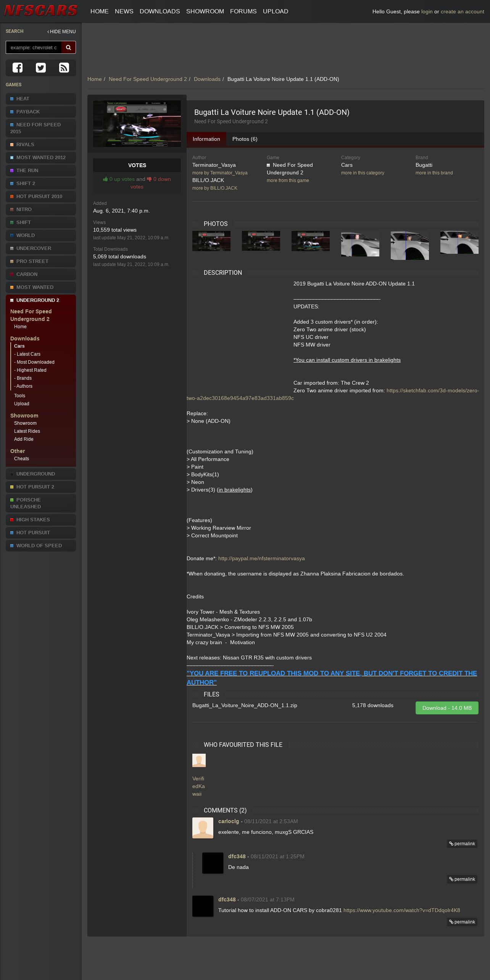Viewport: 490px width, 980px height.
Task: Expand Most Wanted 2012 entry
Action: click(41, 158)
